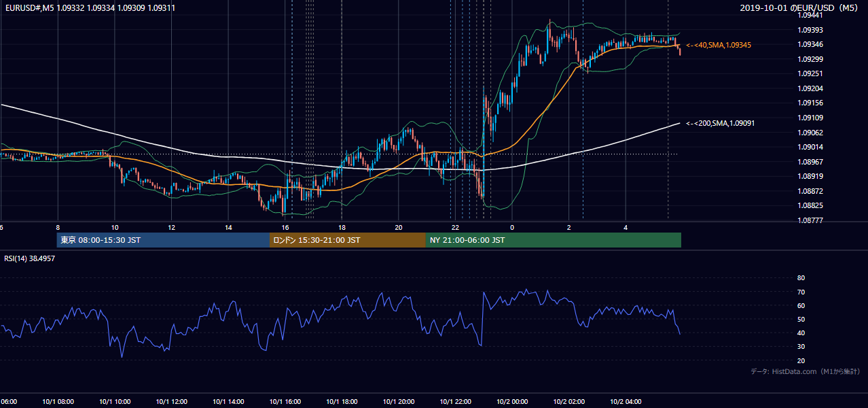Click the 10/1 18:00 time axis label
868x408 pixels.
point(342,402)
